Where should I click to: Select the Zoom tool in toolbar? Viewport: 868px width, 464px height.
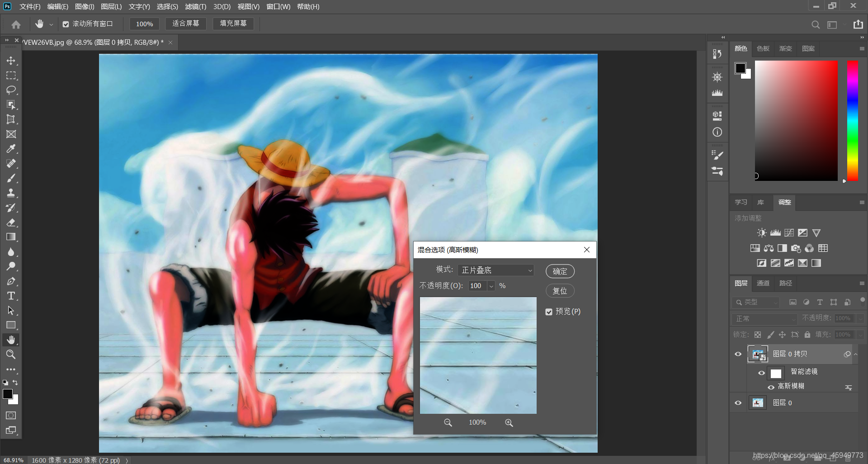(11, 355)
